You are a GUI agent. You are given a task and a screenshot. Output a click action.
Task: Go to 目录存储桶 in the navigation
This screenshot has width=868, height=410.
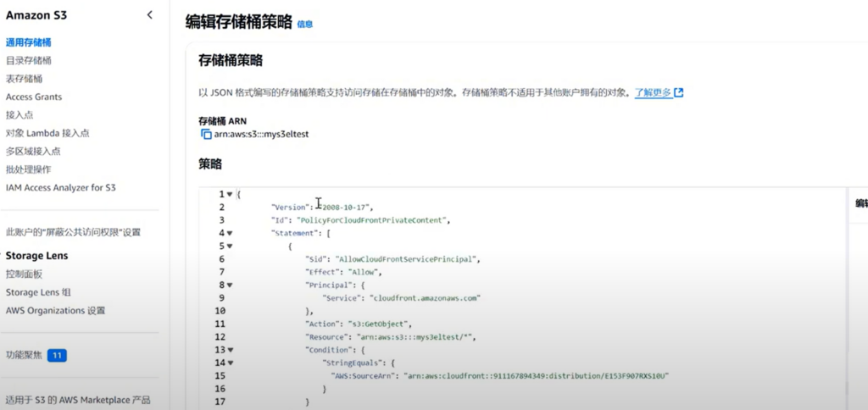[x=28, y=61]
